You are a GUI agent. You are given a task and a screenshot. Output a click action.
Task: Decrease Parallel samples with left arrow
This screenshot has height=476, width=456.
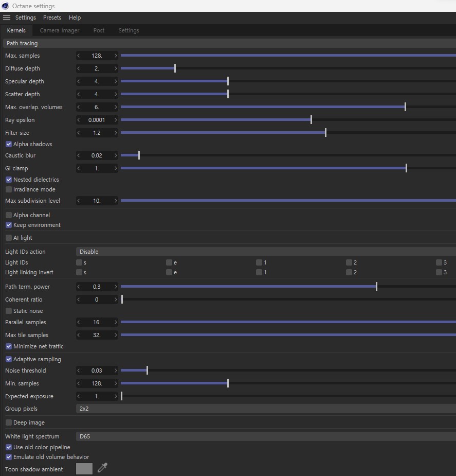[x=79, y=322]
